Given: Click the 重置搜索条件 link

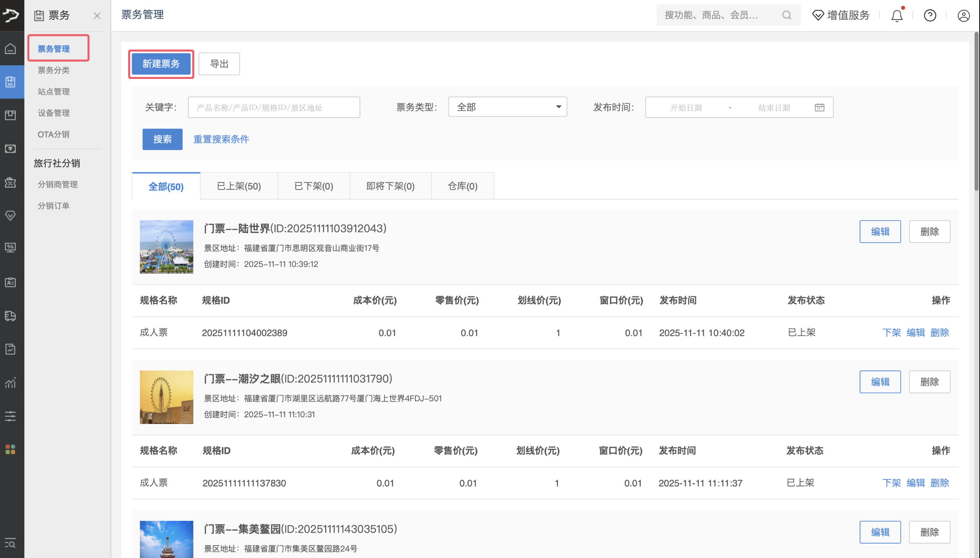Looking at the screenshot, I should click(221, 139).
